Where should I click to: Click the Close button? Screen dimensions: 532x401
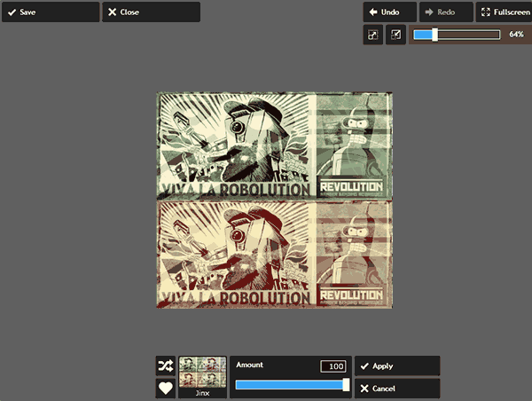pos(151,12)
